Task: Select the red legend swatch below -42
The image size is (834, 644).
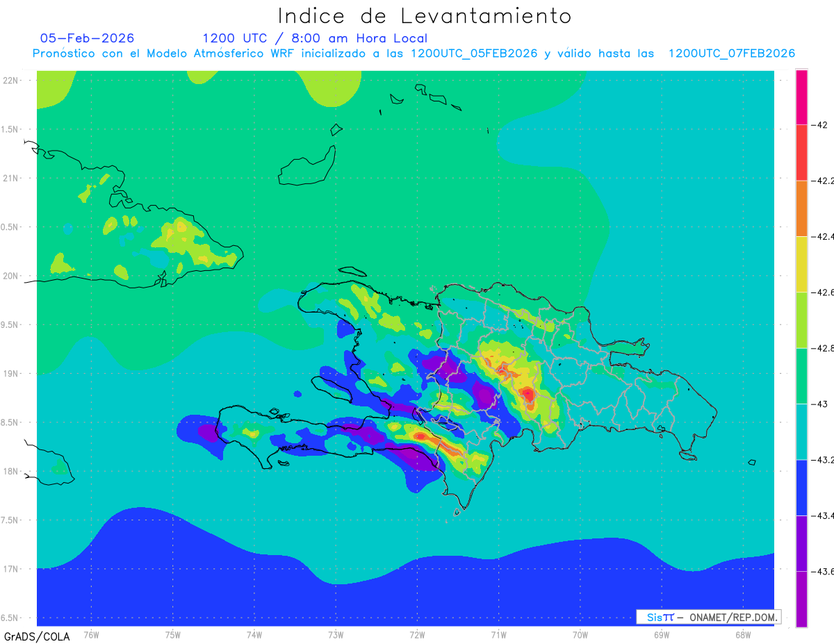Action: [801, 153]
